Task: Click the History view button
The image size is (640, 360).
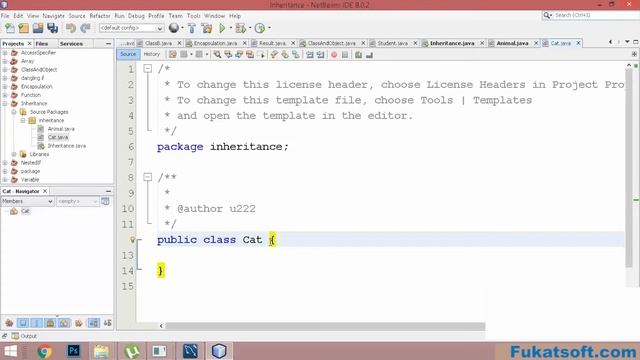Action: [151, 54]
